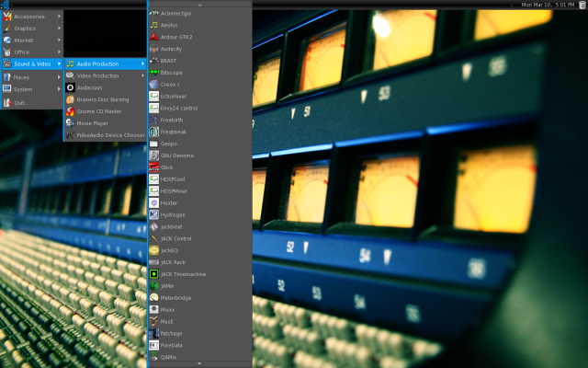This screenshot has height=368, width=588.
Task: Start the Hydrogen drum machine
Action: (173, 214)
